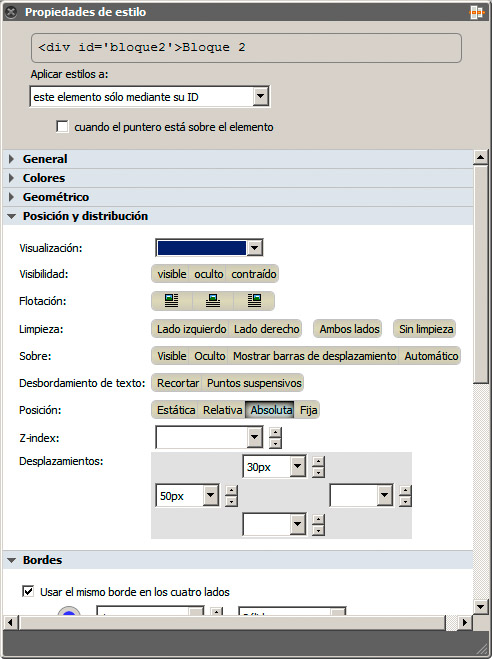The width and height of the screenshot is (492, 659).
Task: Uncheck 'Usar el mismo borde en los cuatro lados'
Action: [28, 592]
